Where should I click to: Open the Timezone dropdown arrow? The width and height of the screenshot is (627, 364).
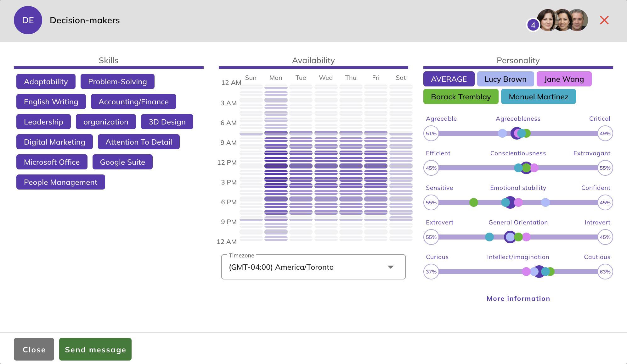[x=391, y=267]
